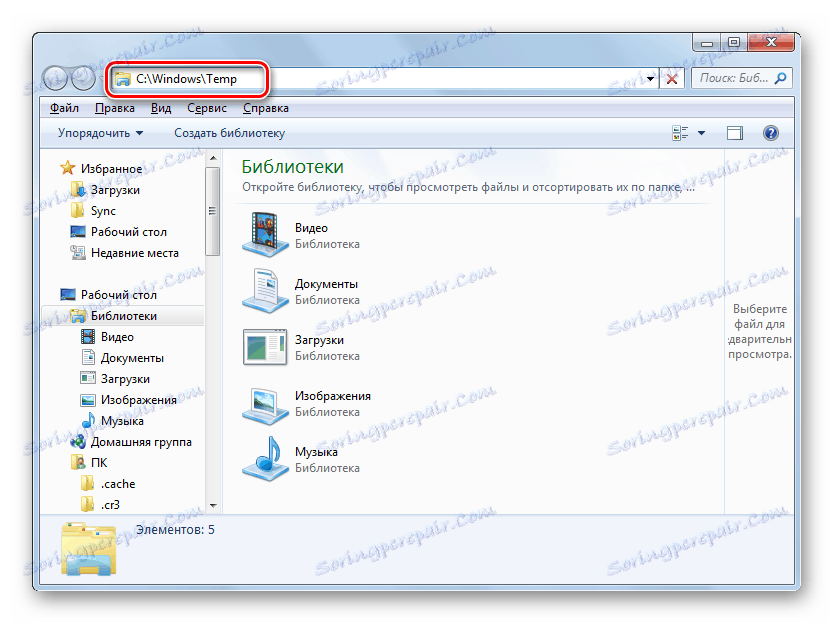Click the search box 'Поиск: Биб...'

pyautogui.click(x=741, y=78)
